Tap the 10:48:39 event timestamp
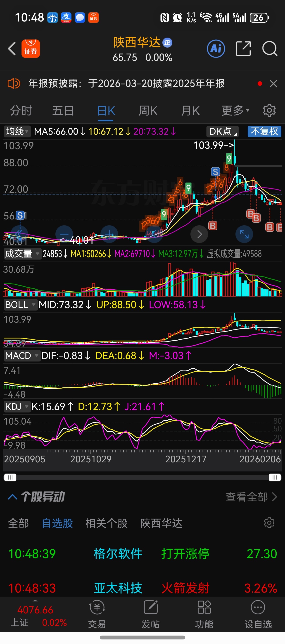This screenshot has height=644, width=285. (32, 553)
